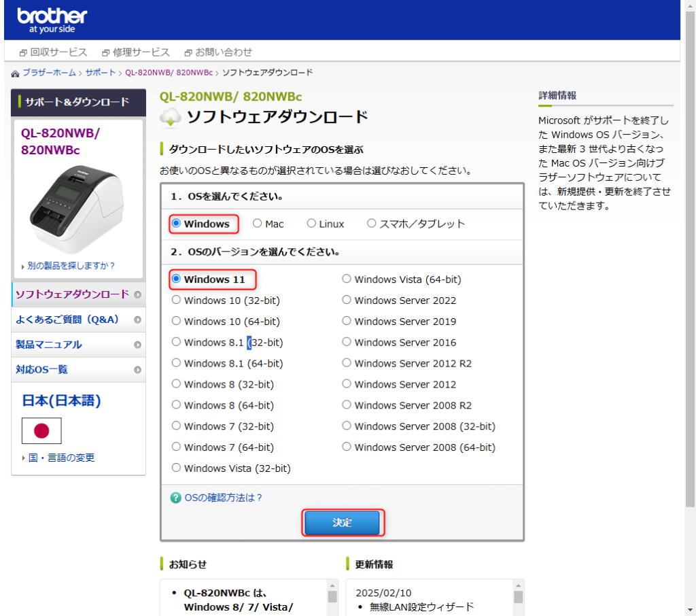The image size is (696, 616).
Task: Open the お問い合わせ link
Action: [224, 52]
